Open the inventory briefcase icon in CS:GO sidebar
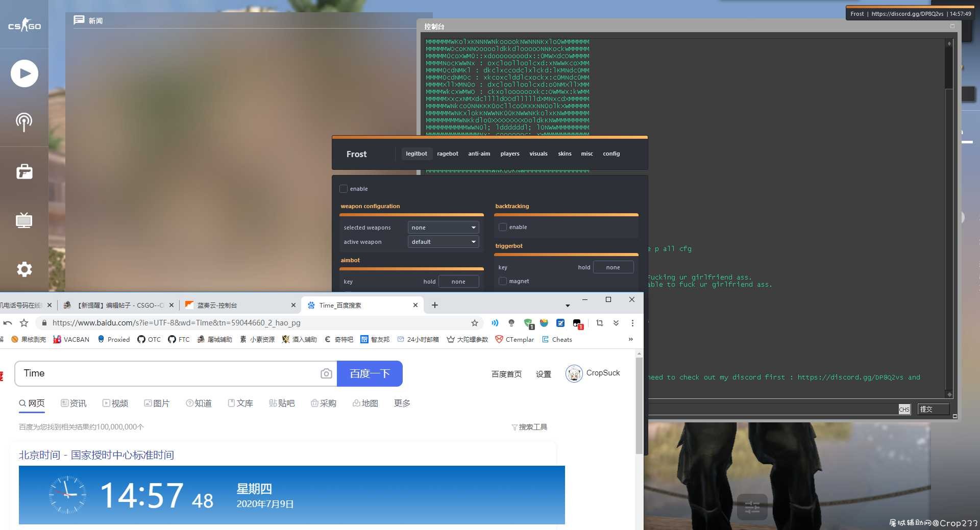 click(24, 171)
